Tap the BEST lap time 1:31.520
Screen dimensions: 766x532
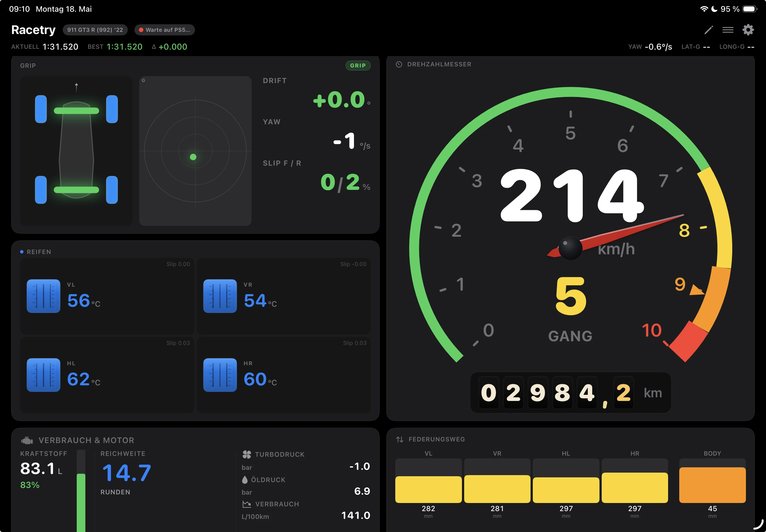click(124, 47)
